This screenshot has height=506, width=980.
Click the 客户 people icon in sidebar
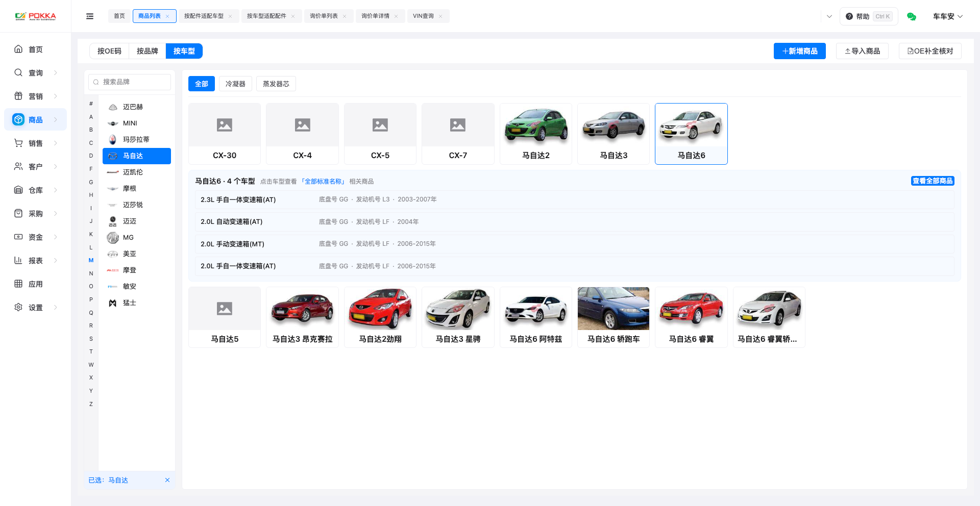coord(18,166)
